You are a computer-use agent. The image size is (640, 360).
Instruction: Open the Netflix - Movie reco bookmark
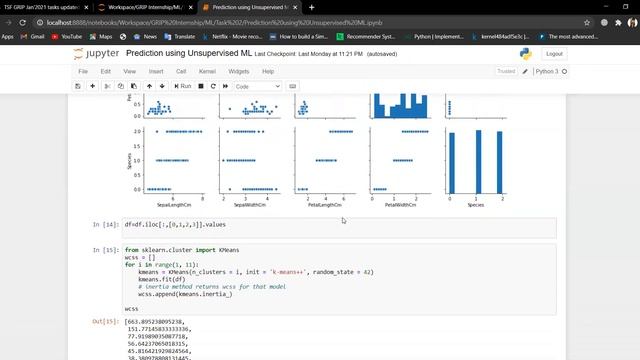click(233, 37)
